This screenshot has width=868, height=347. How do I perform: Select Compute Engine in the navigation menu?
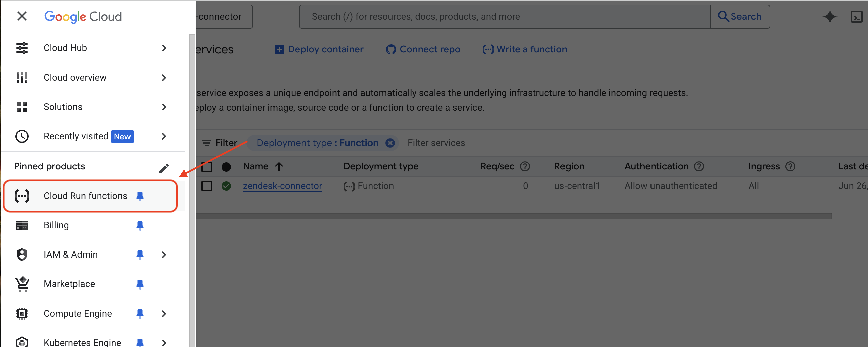(x=78, y=313)
